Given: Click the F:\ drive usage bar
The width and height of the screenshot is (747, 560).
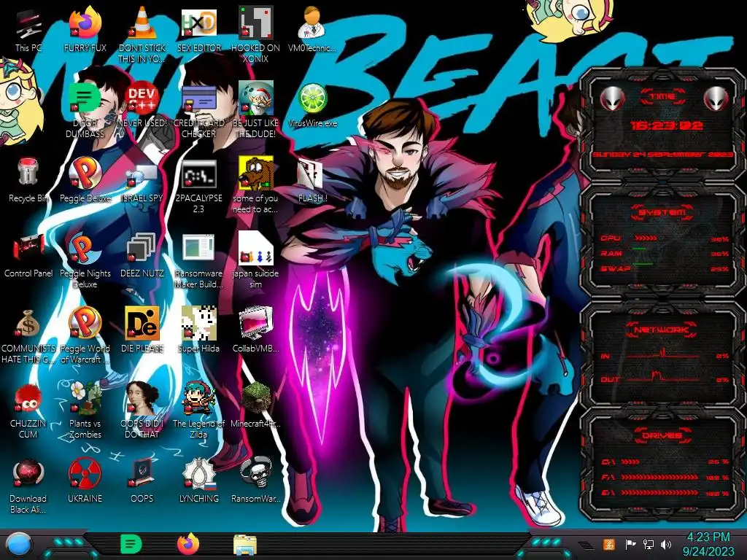Looking at the screenshot, I should click(659, 477).
